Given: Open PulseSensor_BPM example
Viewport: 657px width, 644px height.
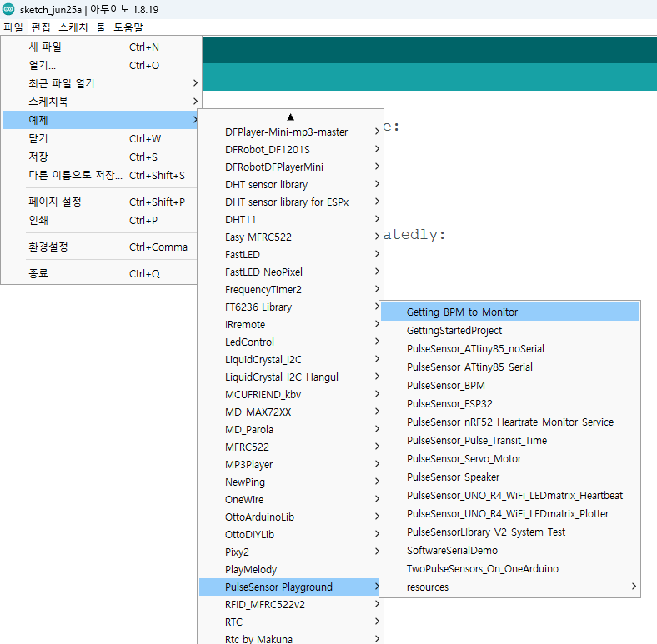Looking at the screenshot, I should coord(510,385).
